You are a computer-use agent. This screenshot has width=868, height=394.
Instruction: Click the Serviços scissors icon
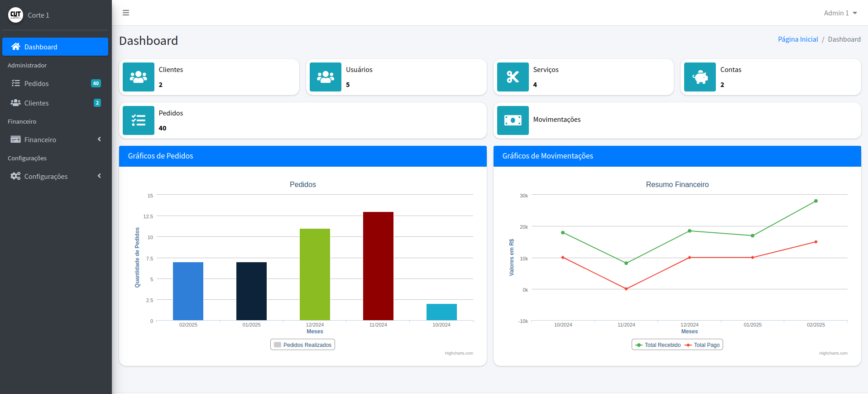point(513,77)
